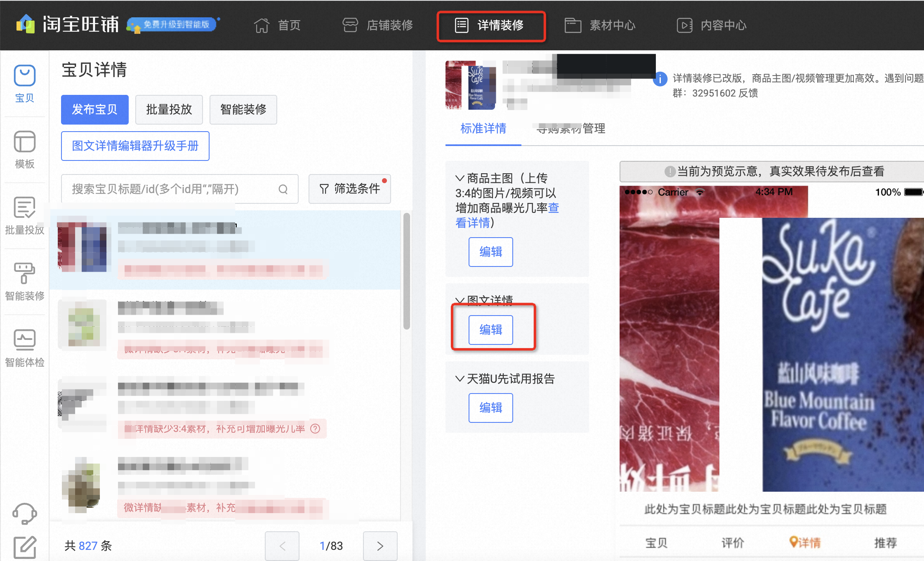Focus the 搜索宝贝标题/id search field
Image resolution: width=924 pixels, height=561 pixels.
tap(180, 189)
